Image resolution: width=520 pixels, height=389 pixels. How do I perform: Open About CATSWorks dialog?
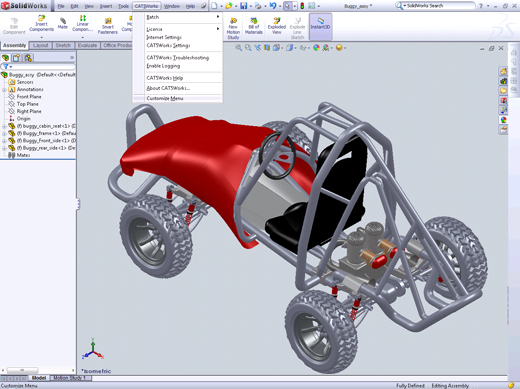pos(168,88)
